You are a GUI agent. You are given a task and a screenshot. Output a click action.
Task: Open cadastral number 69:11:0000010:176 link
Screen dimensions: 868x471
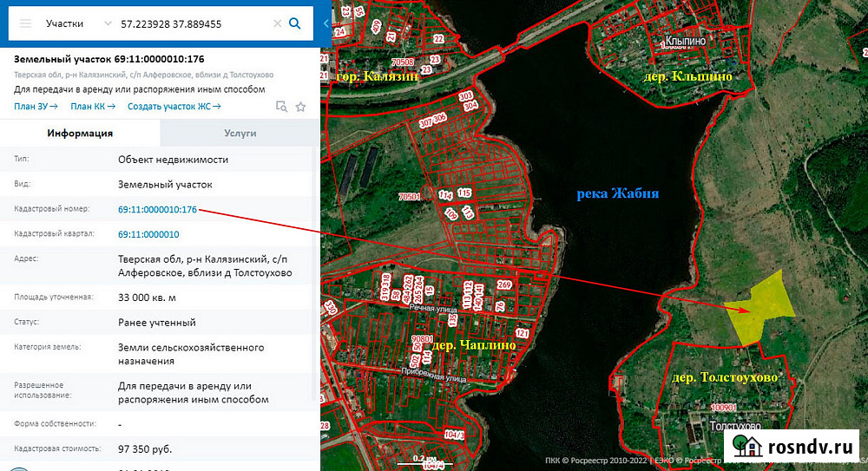click(157, 209)
